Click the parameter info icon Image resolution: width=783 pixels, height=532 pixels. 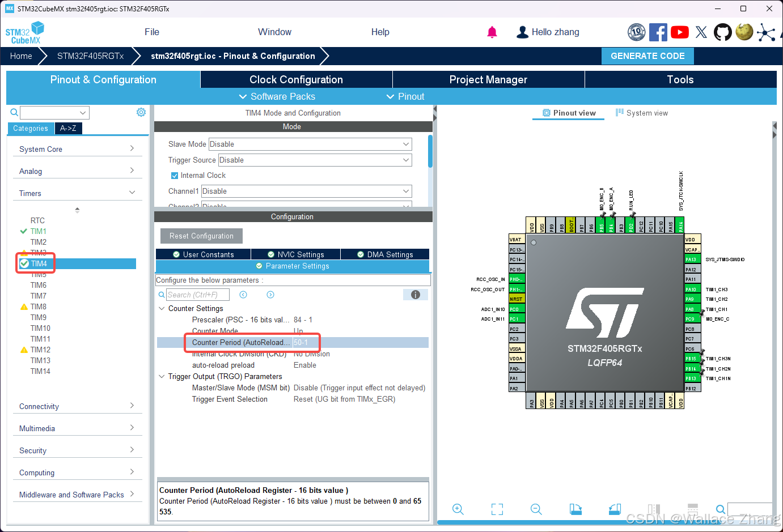coord(416,295)
